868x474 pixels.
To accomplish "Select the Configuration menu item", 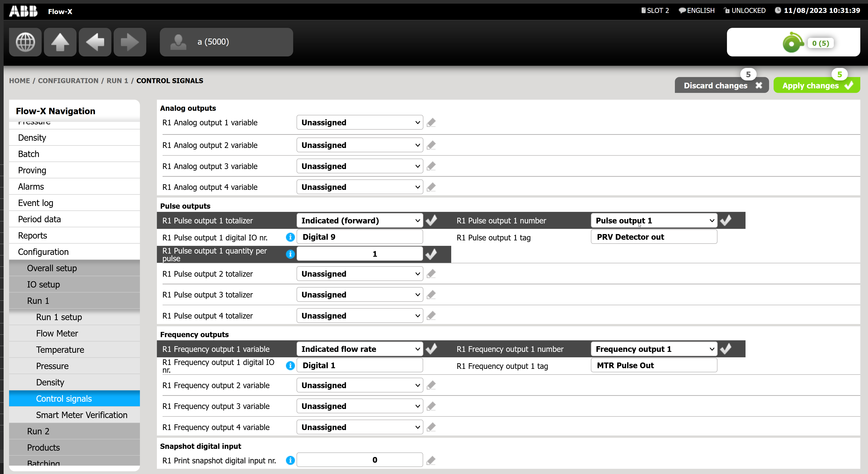I will (x=44, y=252).
